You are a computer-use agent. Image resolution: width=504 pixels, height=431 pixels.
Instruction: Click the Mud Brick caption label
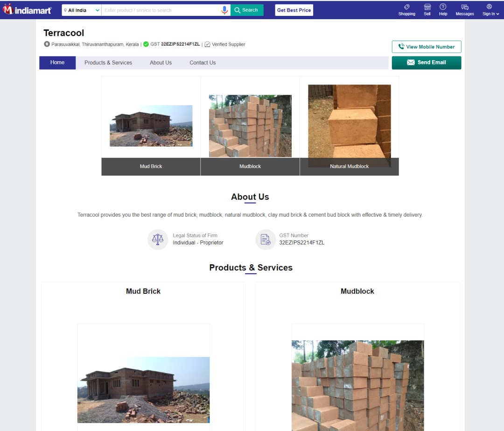click(151, 166)
